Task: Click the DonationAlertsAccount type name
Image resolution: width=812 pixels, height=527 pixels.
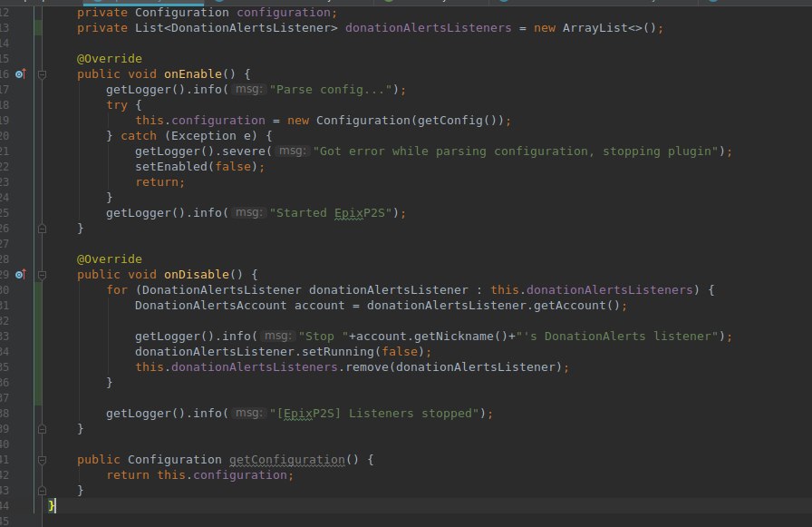Action: click(x=211, y=306)
